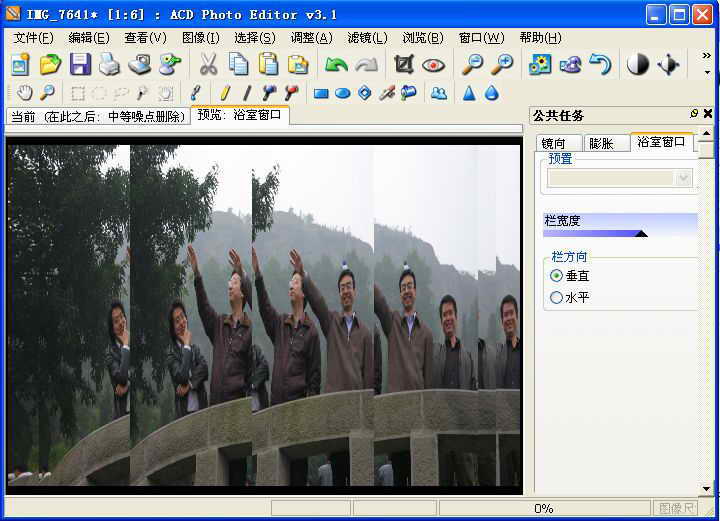This screenshot has height=521, width=720.
Task: Click the Save floppy disk icon
Action: 80,65
